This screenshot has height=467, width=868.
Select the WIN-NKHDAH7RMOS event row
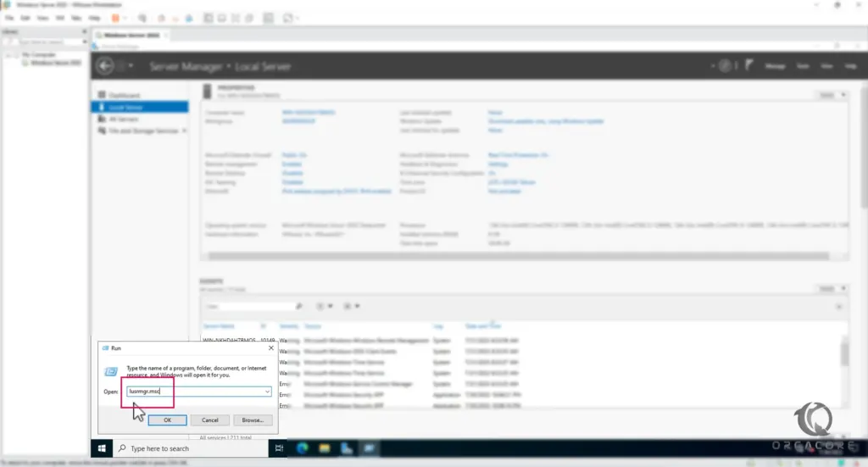[x=361, y=340]
